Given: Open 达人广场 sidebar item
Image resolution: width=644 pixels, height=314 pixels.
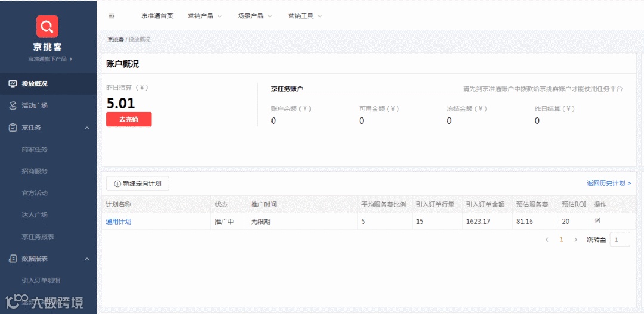Looking at the screenshot, I should (x=35, y=214).
